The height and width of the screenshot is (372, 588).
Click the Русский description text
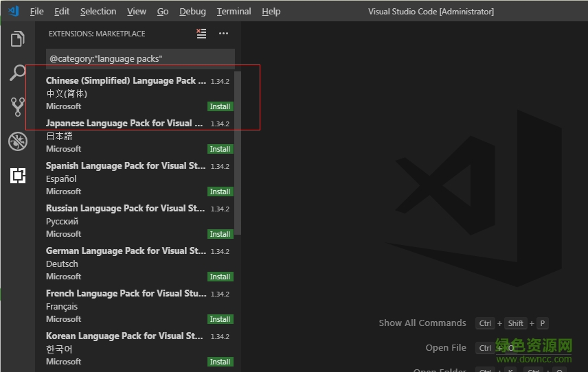(x=63, y=222)
